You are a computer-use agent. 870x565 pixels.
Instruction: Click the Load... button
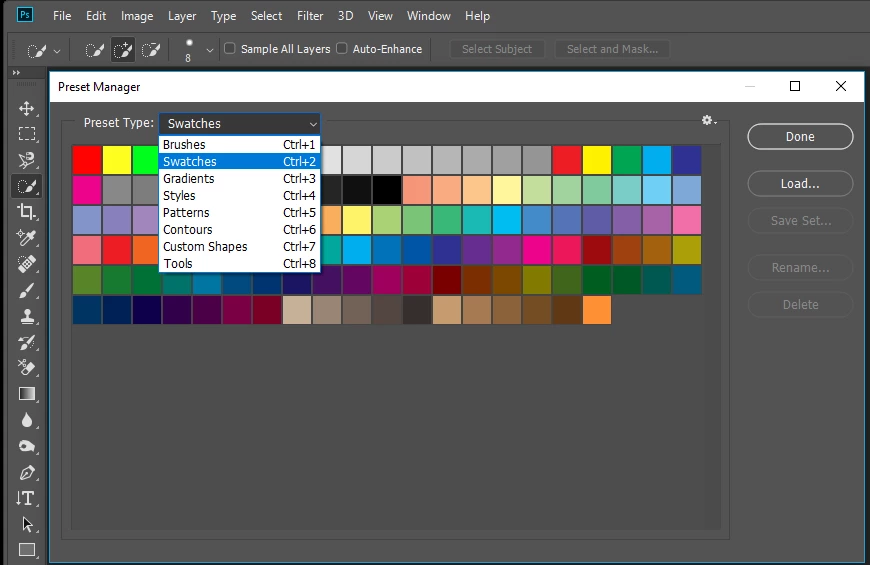coord(800,184)
